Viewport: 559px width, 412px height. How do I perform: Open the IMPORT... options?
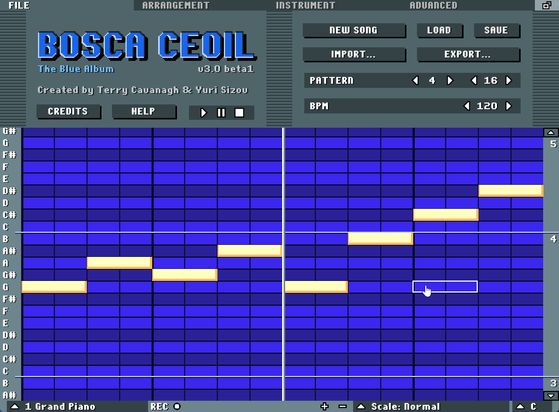coord(354,55)
